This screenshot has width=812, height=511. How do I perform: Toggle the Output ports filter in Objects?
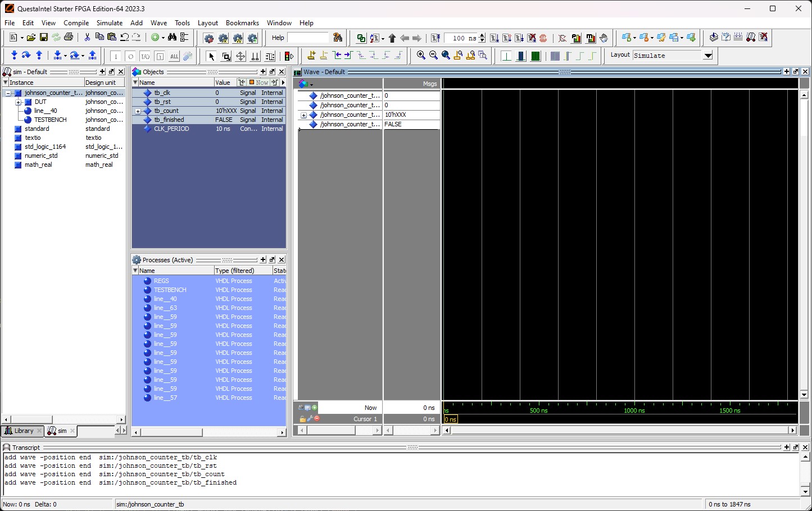pyautogui.click(x=130, y=56)
